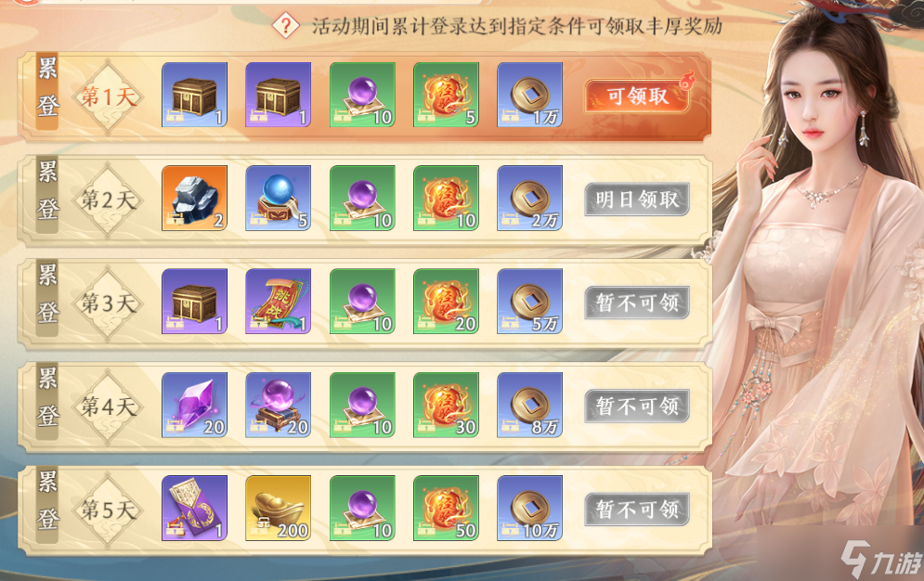The height and width of the screenshot is (581, 924).
Task: Click the 8万 copper coin reward in day 4
Action: [529, 405]
